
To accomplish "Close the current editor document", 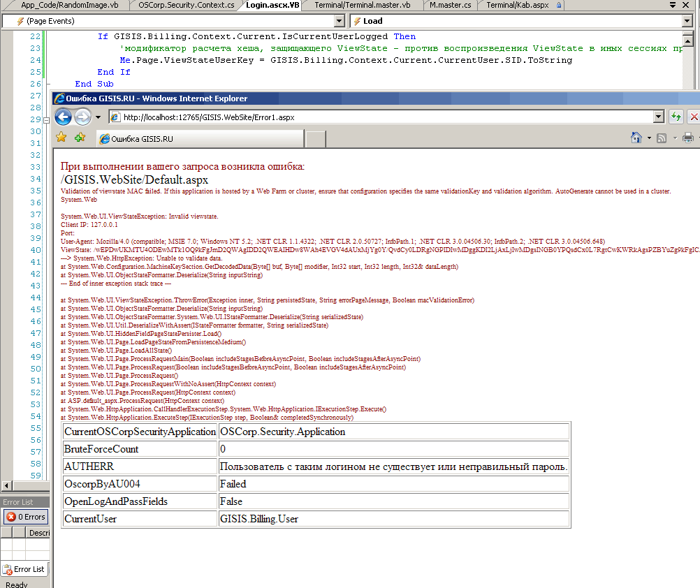I will pos(686,5).
